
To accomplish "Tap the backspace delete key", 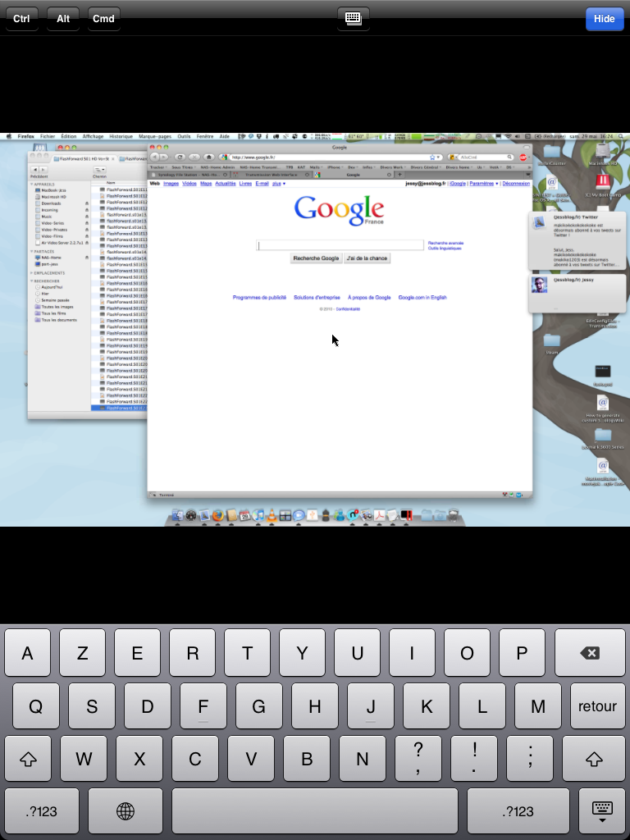I will pyautogui.click(x=590, y=652).
